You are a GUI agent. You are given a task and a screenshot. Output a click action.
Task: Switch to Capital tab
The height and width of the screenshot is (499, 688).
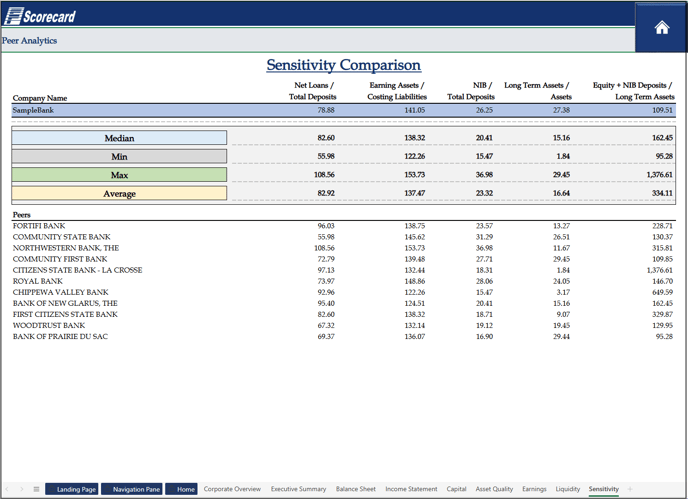click(456, 489)
